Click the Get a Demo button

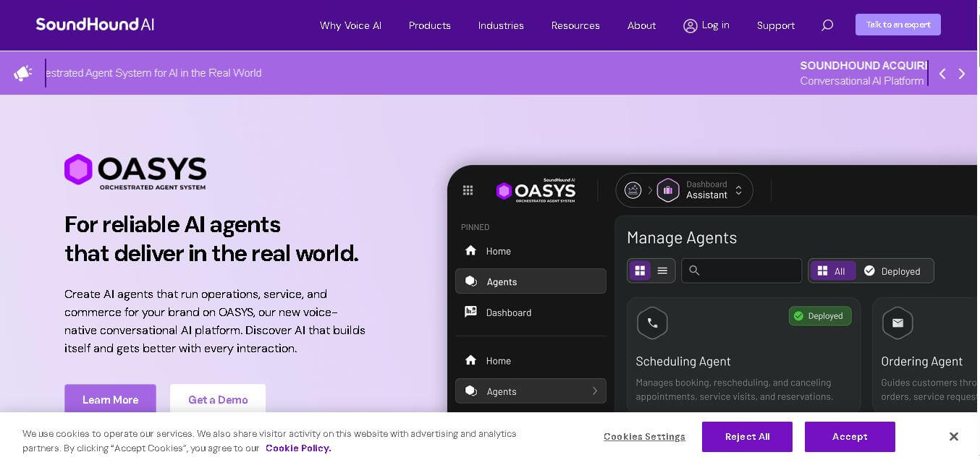pyautogui.click(x=218, y=399)
